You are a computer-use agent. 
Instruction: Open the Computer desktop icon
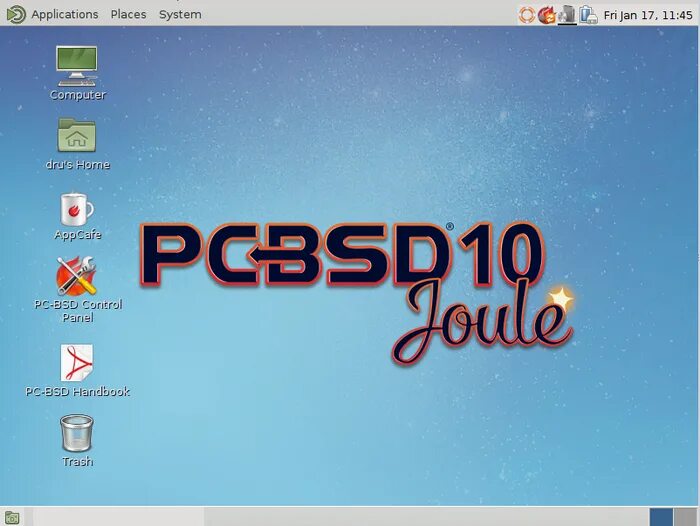pyautogui.click(x=77, y=66)
